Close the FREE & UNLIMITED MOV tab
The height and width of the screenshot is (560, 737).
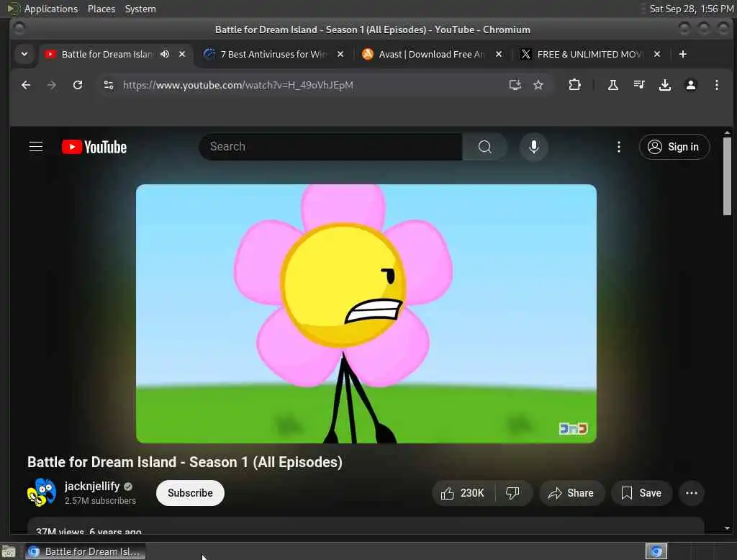(657, 54)
